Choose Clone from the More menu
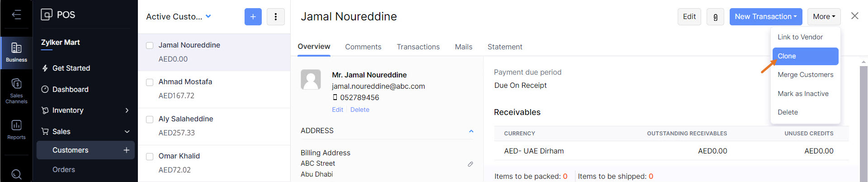Screen dimensions: 868x182 [805, 56]
